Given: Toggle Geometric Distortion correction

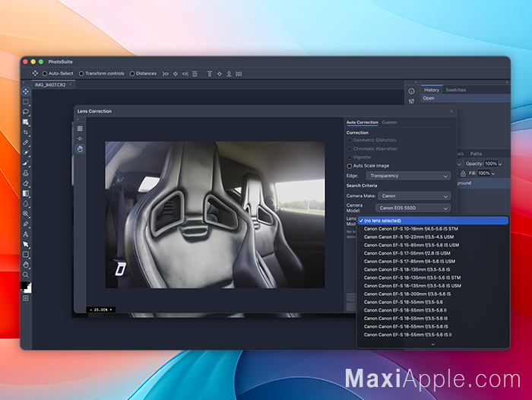Looking at the screenshot, I should tap(349, 140).
